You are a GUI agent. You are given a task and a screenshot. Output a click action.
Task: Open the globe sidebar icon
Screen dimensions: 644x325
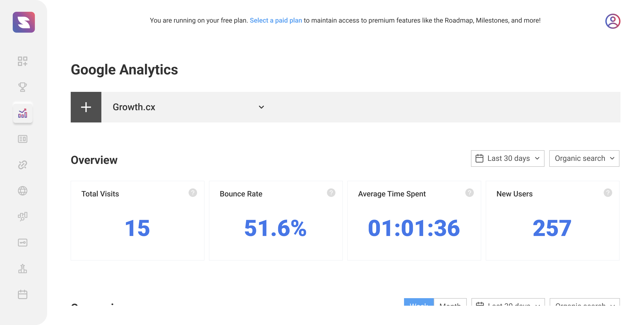(22, 191)
